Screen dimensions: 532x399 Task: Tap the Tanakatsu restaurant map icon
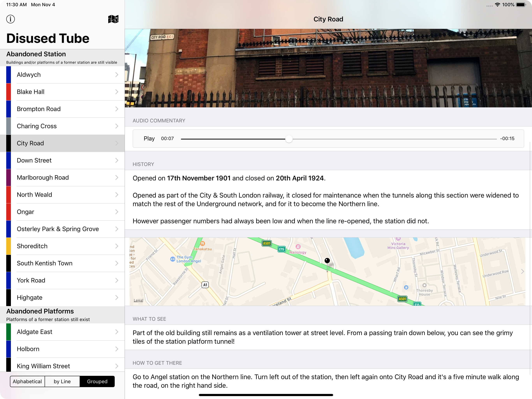[203, 243]
